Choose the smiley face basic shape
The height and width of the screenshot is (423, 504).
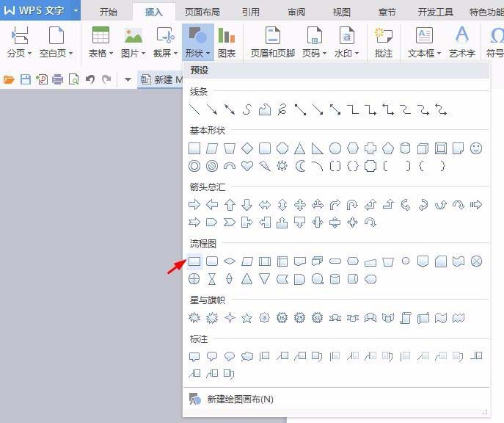476,148
